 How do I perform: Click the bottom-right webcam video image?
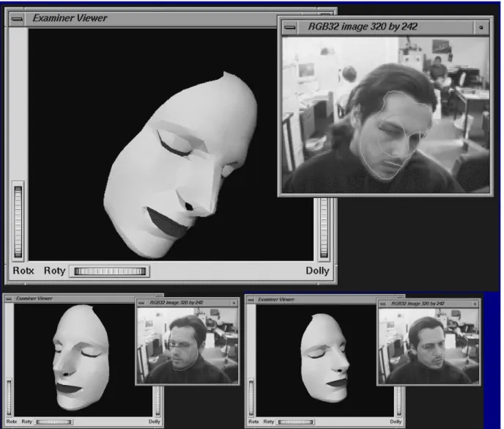click(429, 346)
